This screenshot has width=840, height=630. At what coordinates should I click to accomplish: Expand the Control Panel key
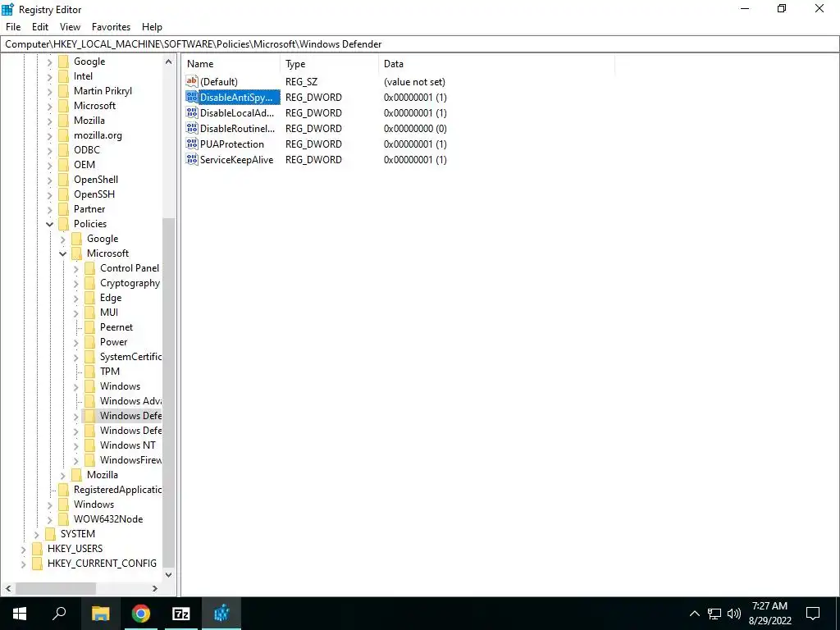pyautogui.click(x=75, y=268)
